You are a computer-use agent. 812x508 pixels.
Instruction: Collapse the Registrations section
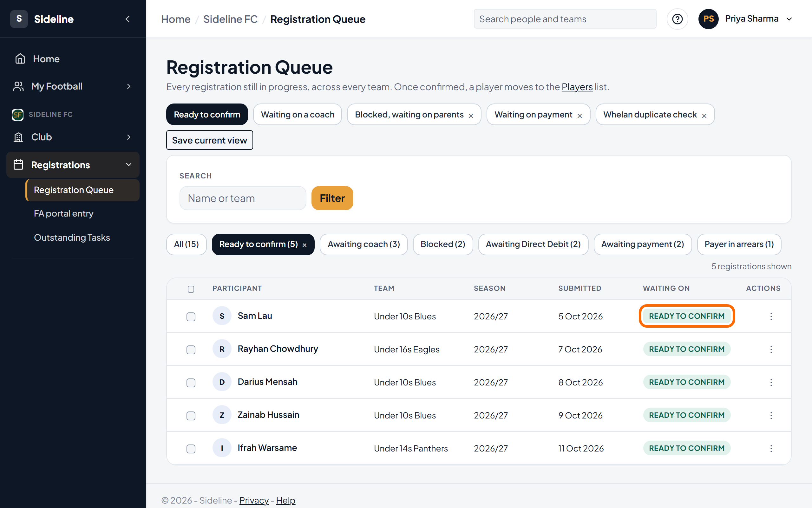[73, 165]
